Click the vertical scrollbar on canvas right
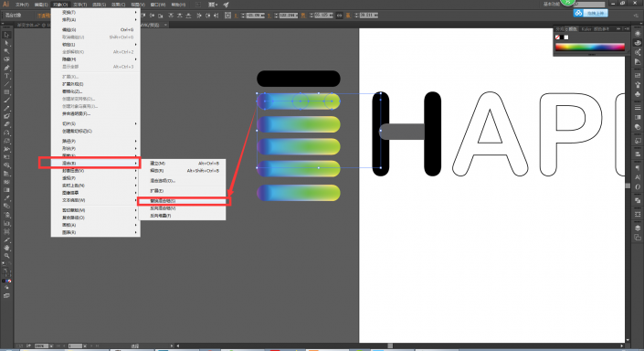Screen dimensions: 644x351 [628, 186]
